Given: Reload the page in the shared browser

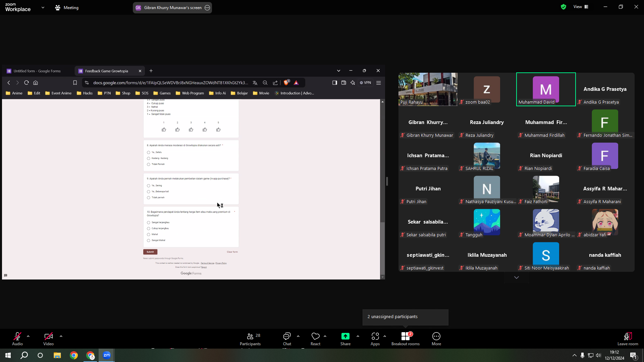Looking at the screenshot, I should [x=26, y=83].
